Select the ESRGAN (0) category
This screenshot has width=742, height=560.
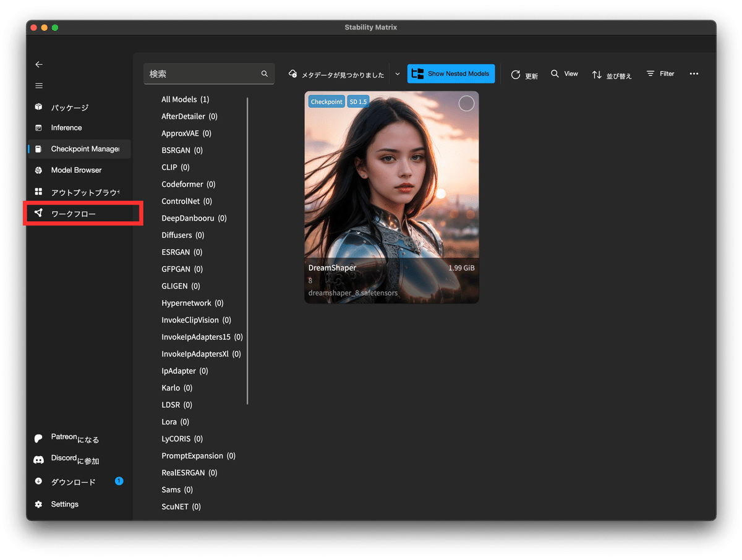click(x=182, y=252)
